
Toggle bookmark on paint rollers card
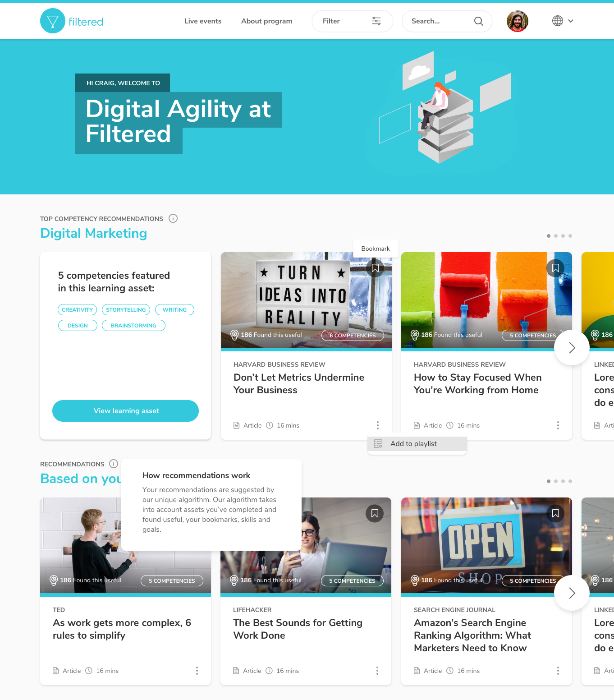[555, 268]
